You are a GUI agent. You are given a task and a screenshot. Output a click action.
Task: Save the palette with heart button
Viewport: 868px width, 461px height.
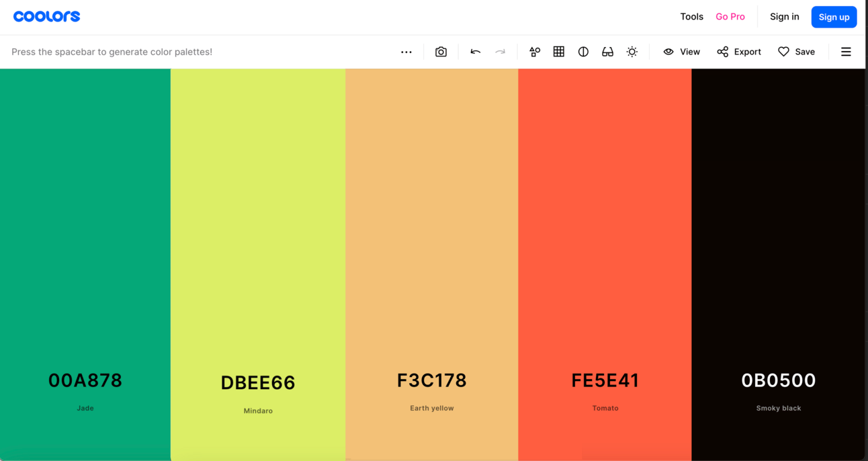[796, 52]
